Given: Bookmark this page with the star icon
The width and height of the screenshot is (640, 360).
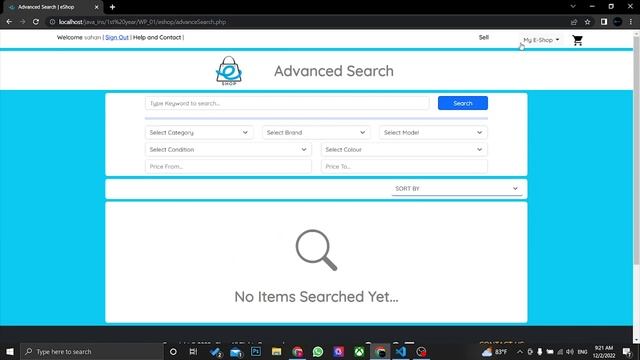Looking at the screenshot, I should [587, 22].
